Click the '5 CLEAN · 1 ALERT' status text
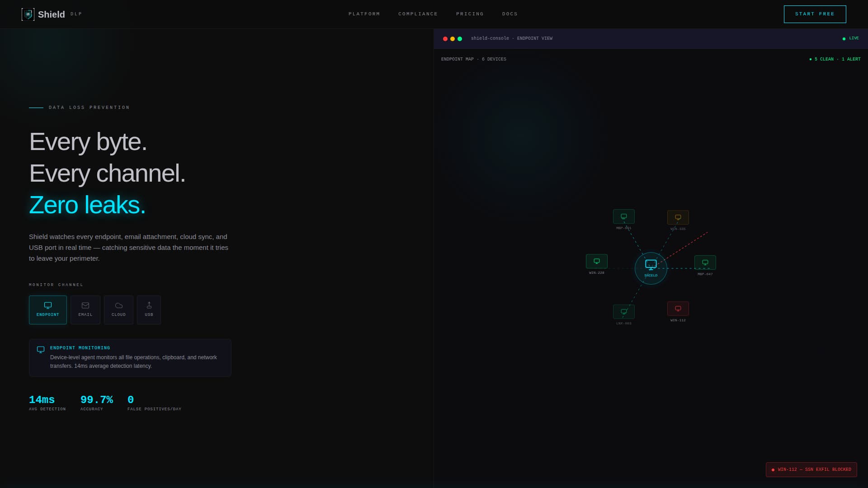Screen dimensions: 868x488 click(x=835, y=59)
